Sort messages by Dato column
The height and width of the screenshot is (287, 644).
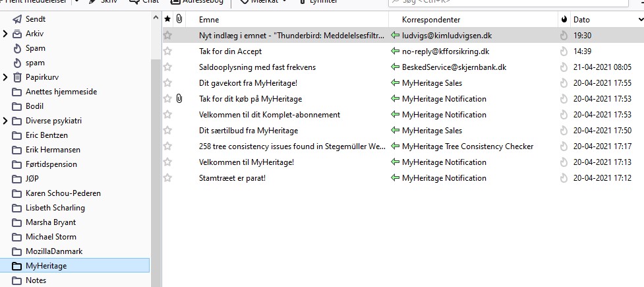click(x=581, y=19)
